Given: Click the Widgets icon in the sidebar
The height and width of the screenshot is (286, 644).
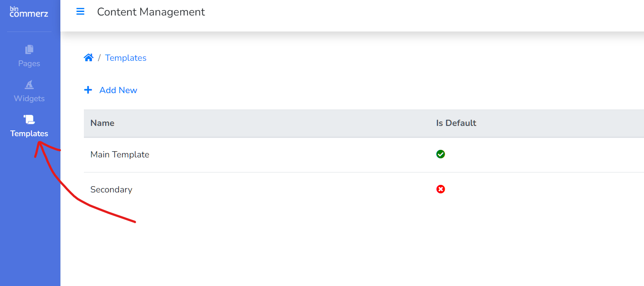Looking at the screenshot, I should tap(29, 84).
